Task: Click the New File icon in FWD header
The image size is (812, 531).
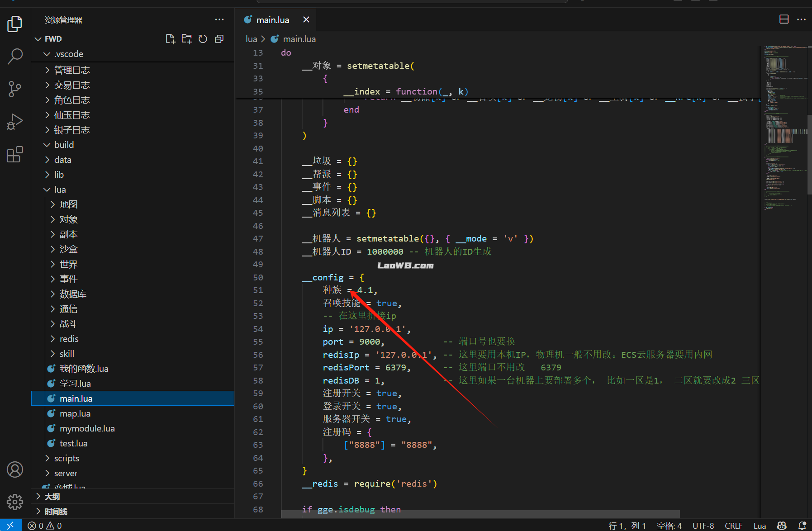Action: tap(171, 39)
